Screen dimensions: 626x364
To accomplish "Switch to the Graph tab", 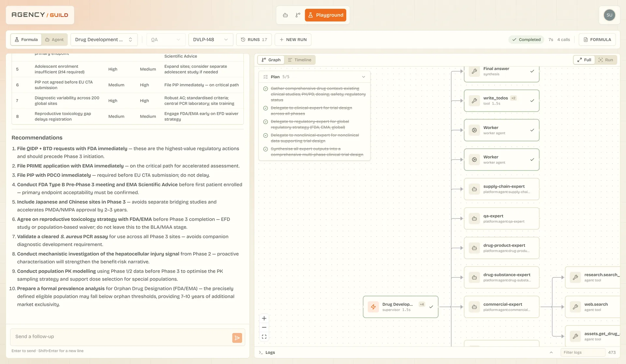I will 271,60.
